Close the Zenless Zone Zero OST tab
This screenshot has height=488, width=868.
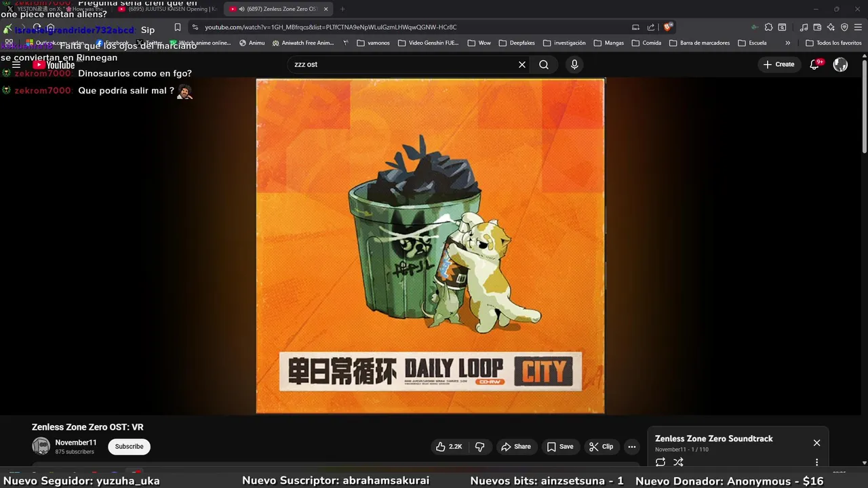point(325,9)
